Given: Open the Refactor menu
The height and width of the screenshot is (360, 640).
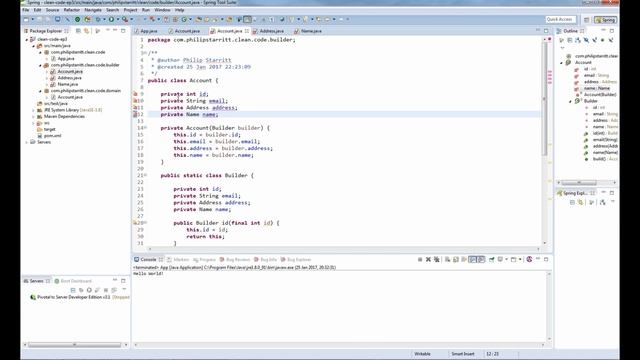Looking at the screenshot, I should pyautogui.click(x=72, y=10).
